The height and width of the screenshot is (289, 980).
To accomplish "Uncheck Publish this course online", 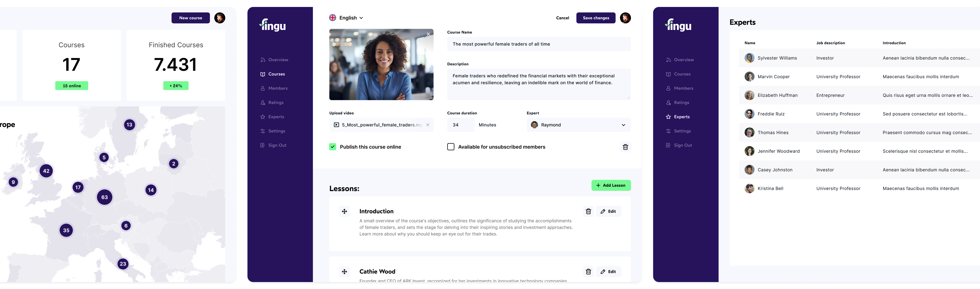I will pyautogui.click(x=332, y=147).
